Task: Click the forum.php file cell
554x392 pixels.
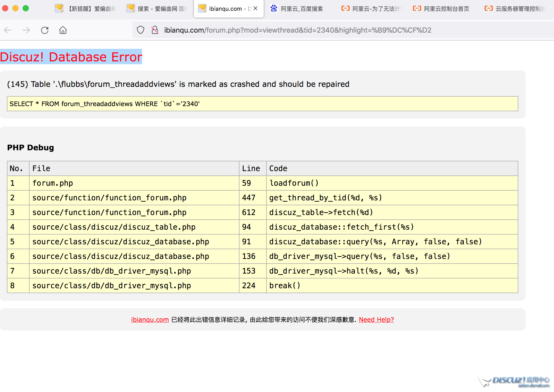Action: point(134,183)
